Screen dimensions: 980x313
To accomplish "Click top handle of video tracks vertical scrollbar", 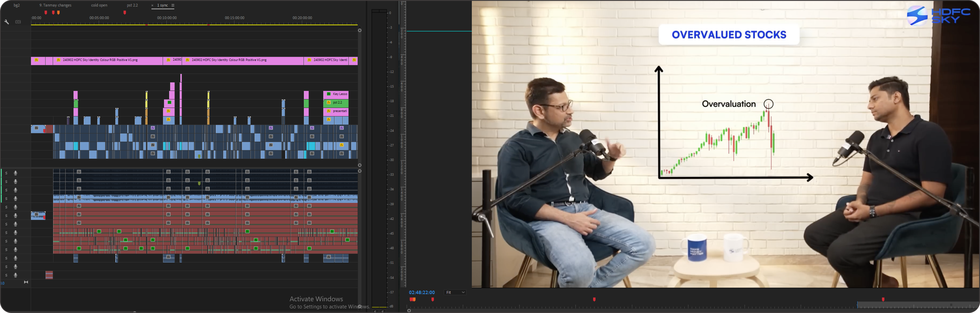I will coord(360,30).
